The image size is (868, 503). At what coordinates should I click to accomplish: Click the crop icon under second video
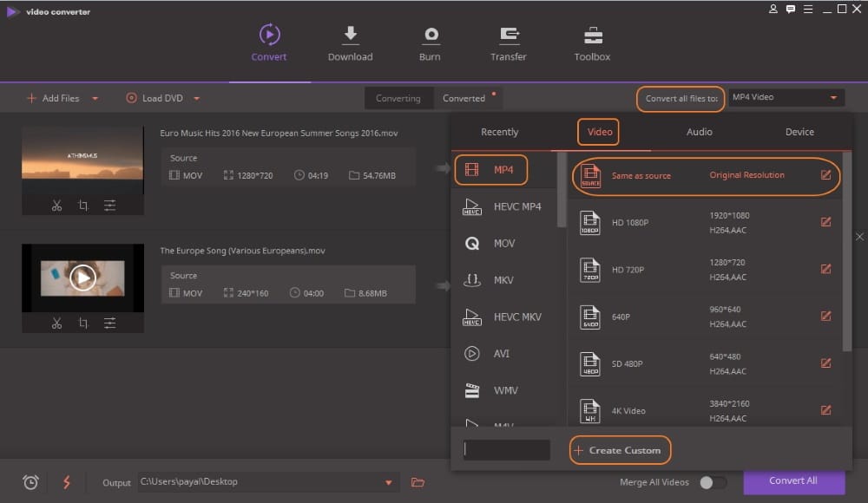(83, 323)
